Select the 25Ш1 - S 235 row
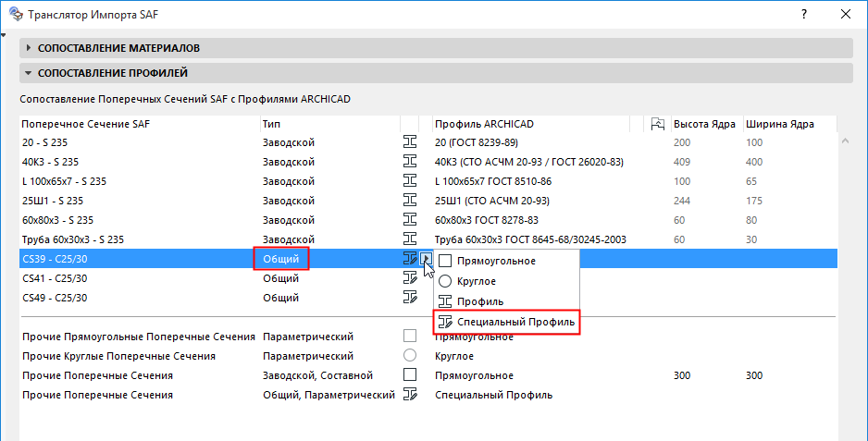 428,201
